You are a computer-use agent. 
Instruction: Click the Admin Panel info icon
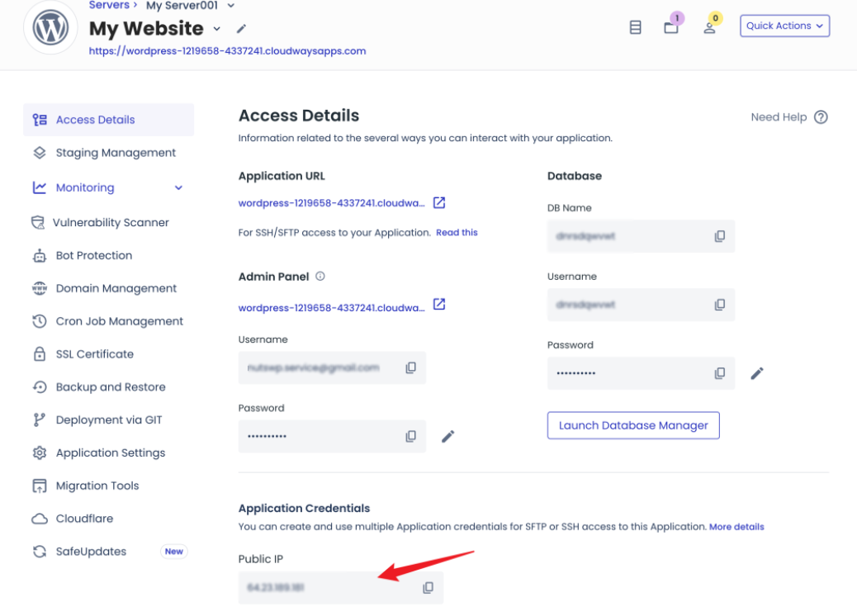click(x=320, y=277)
